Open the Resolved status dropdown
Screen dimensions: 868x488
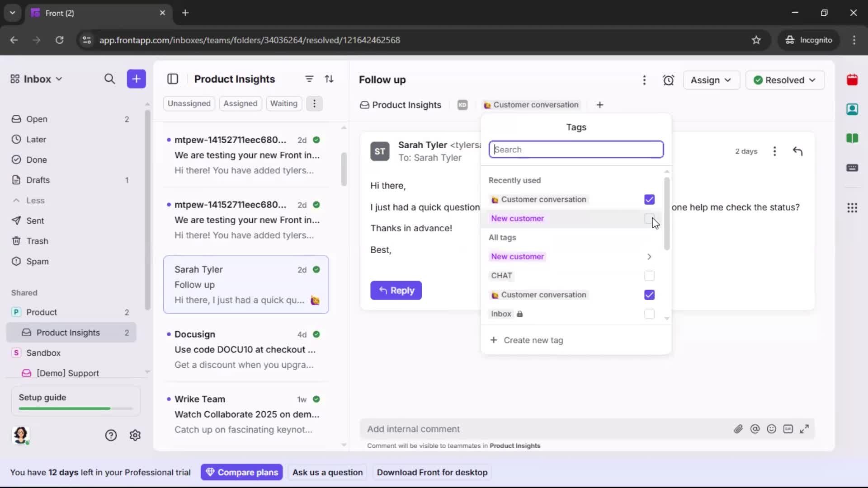coord(785,80)
